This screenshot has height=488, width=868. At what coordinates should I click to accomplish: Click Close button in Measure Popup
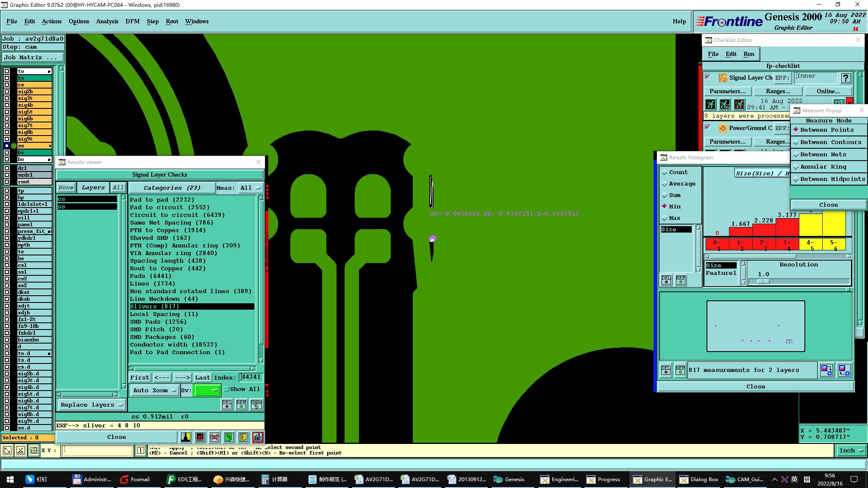pyautogui.click(x=828, y=205)
